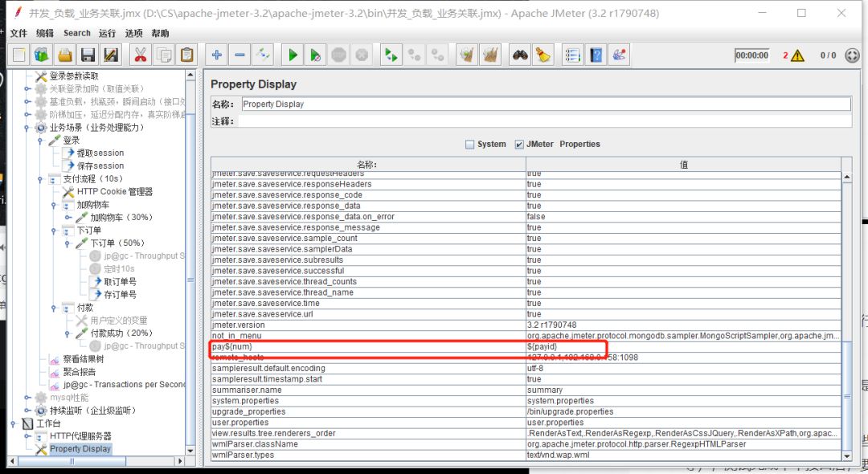The image size is (868, 474).
Task: Collapse the 业务场景 thread group node
Action: click(27, 128)
